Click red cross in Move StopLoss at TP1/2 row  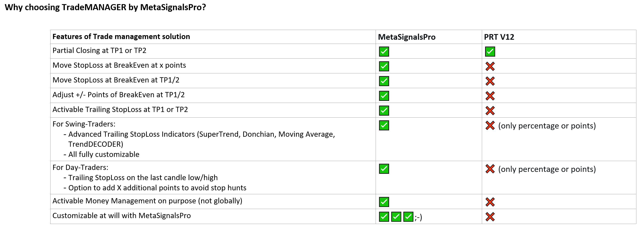[x=490, y=81]
